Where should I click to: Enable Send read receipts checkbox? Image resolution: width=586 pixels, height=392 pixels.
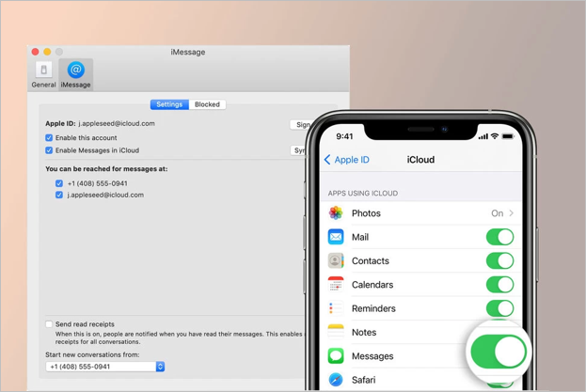point(50,324)
